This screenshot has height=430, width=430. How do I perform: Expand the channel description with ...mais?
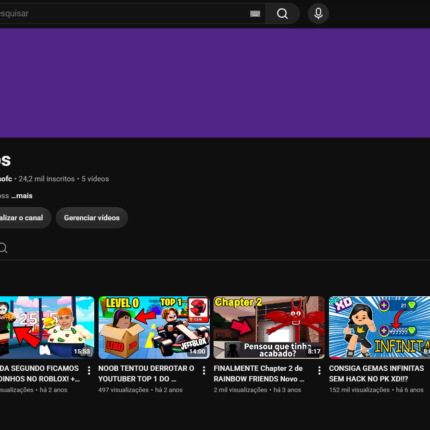point(22,196)
